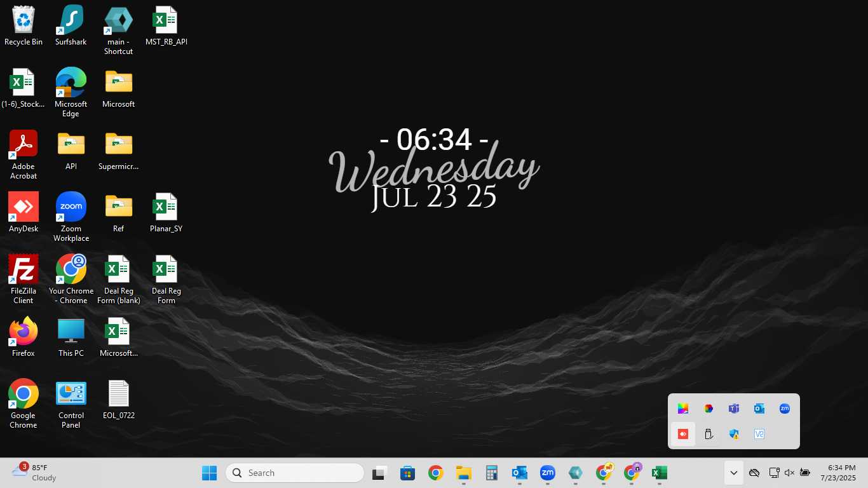Collapse the hidden icons tray chevron

733,473
